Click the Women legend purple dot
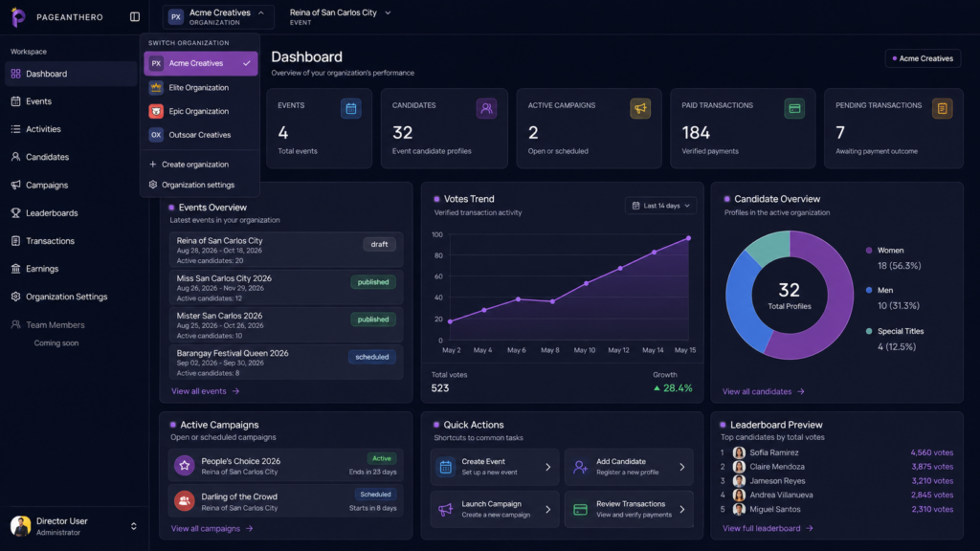Viewport: 980px width, 551px height. coord(869,251)
